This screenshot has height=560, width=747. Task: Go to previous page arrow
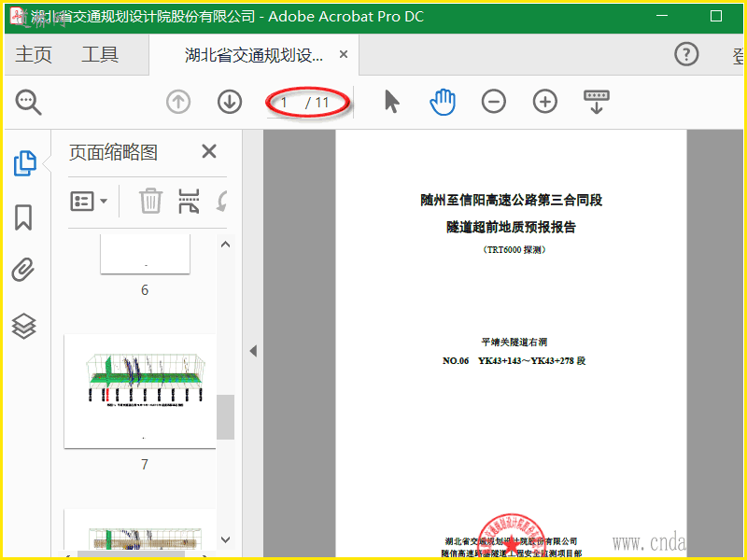[178, 102]
